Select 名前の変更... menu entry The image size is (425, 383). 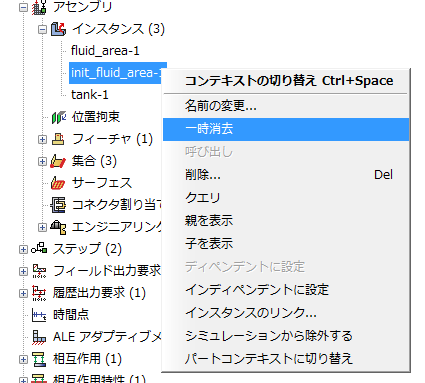(x=286, y=106)
